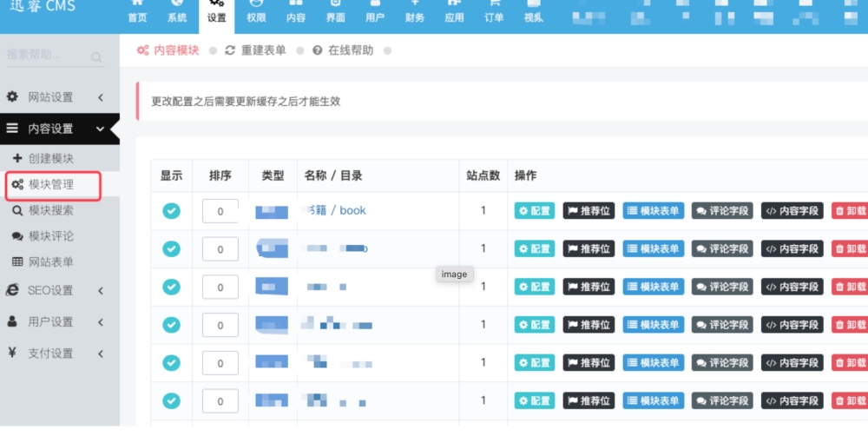Click 评论字段 in the book row
The height and width of the screenshot is (443, 868).
pyautogui.click(x=722, y=211)
